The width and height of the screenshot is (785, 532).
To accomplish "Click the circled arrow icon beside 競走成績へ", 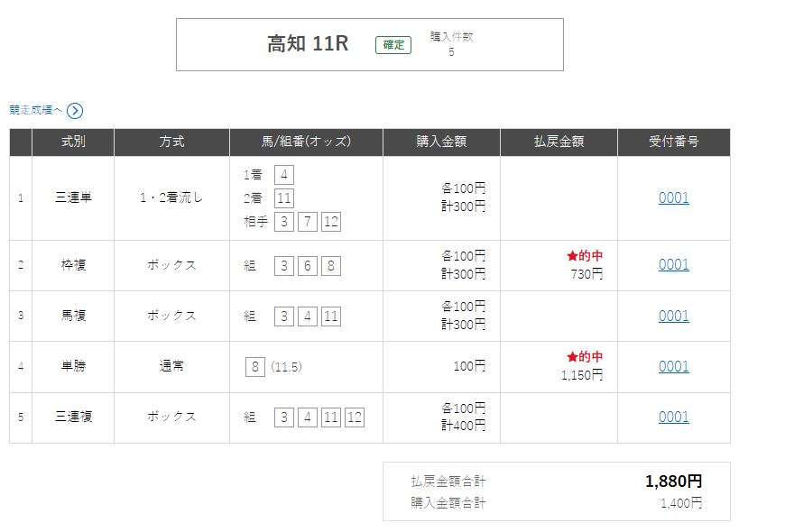I will [x=75, y=111].
